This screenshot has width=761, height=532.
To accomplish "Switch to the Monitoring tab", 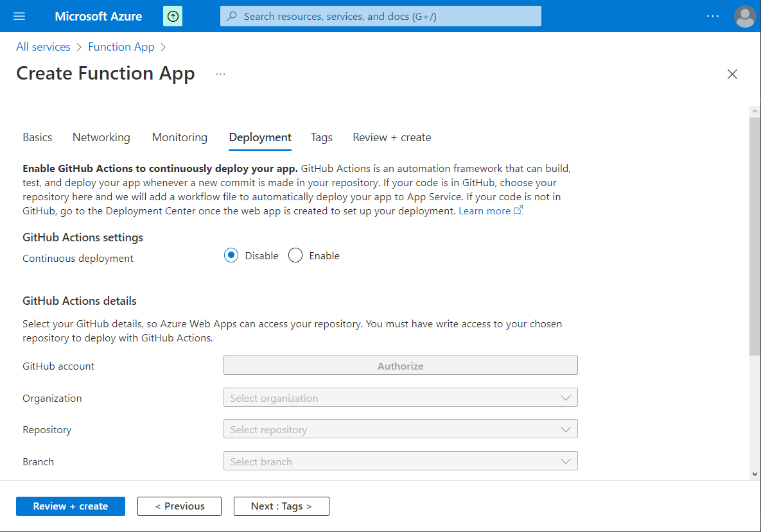I will pos(180,138).
